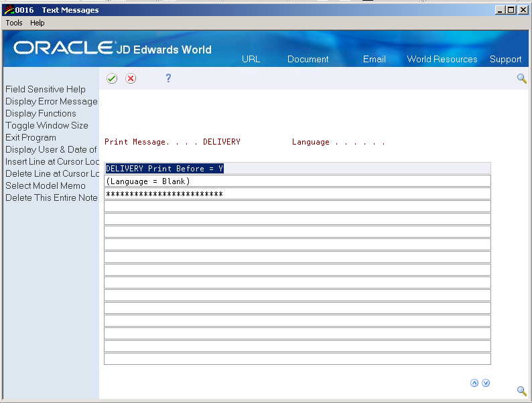This screenshot has height=403, width=532.
Task: Click Delete This Entire Note
Action: point(52,197)
